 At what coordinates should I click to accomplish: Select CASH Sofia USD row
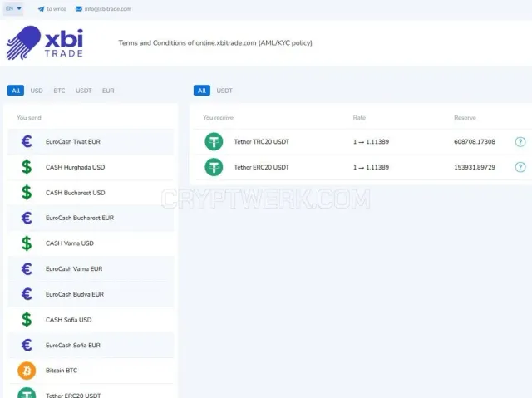(91, 320)
